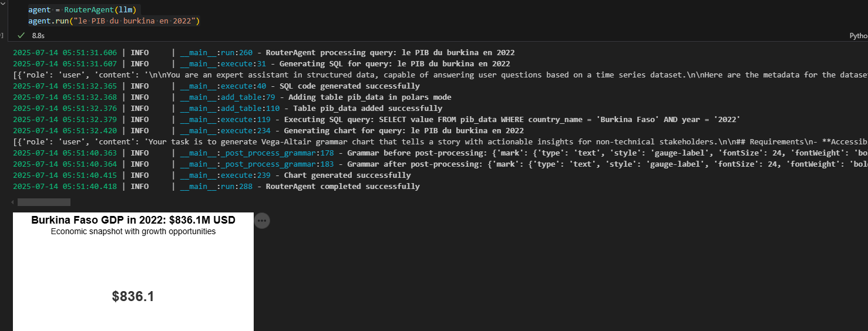
Task: Click the 'Grammar after post-processing' log line
Action: coord(440,164)
